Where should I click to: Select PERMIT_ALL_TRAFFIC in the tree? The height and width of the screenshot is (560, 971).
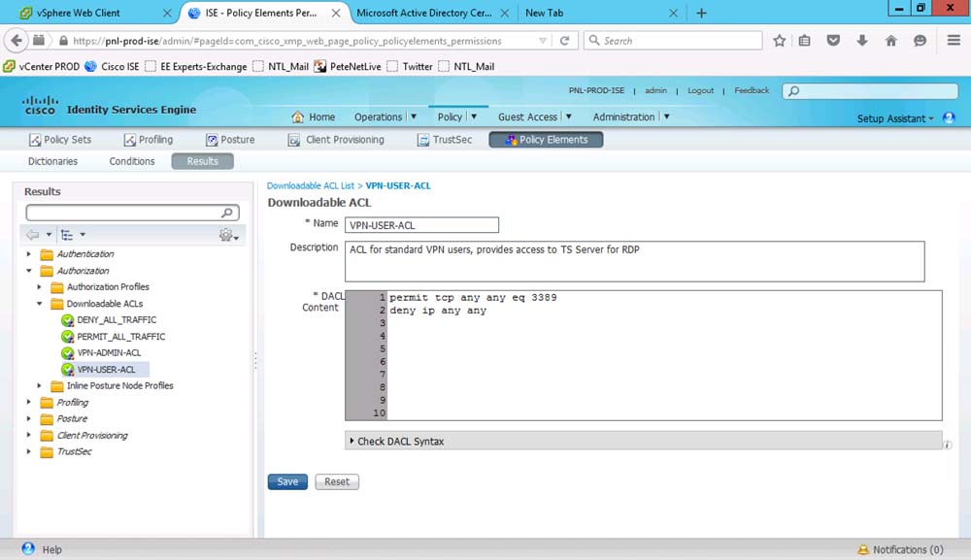(x=120, y=337)
